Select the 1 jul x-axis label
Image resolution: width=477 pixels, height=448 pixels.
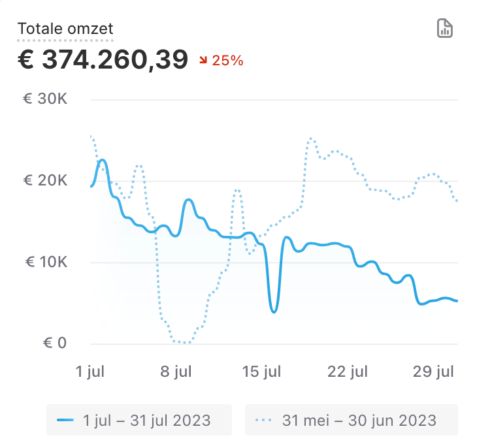coord(90,372)
